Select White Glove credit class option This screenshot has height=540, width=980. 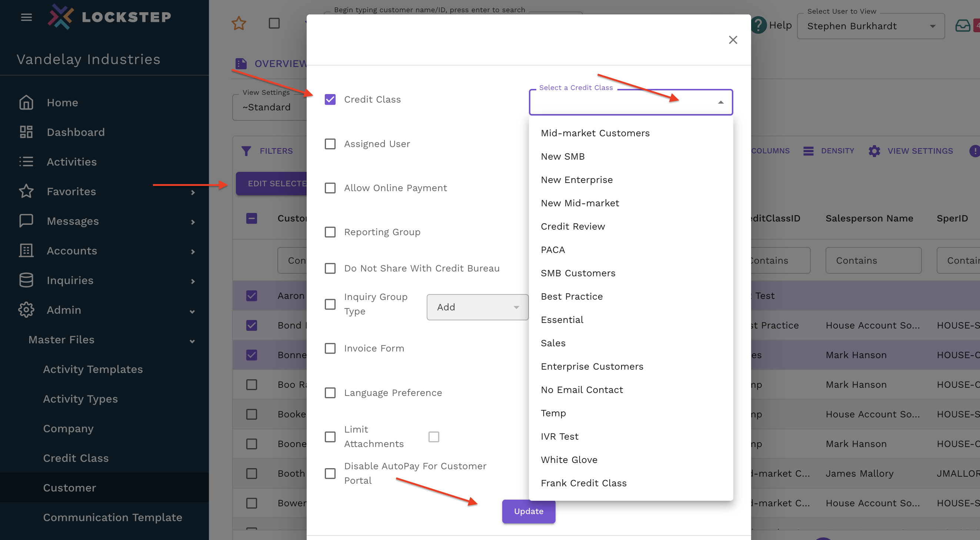pyautogui.click(x=569, y=460)
